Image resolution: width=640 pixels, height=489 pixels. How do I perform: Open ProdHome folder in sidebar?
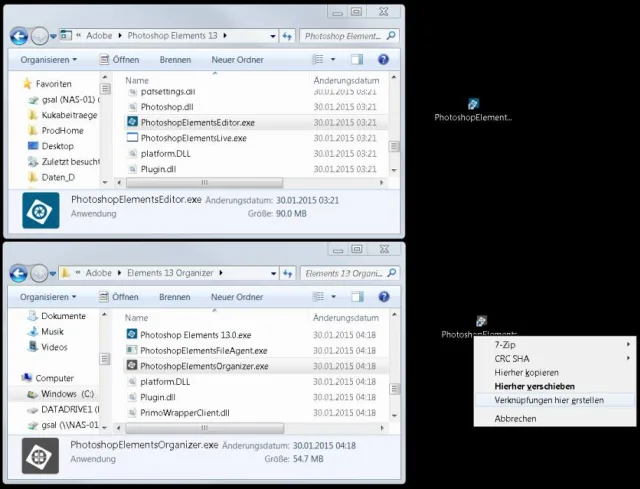tap(56, 131)
